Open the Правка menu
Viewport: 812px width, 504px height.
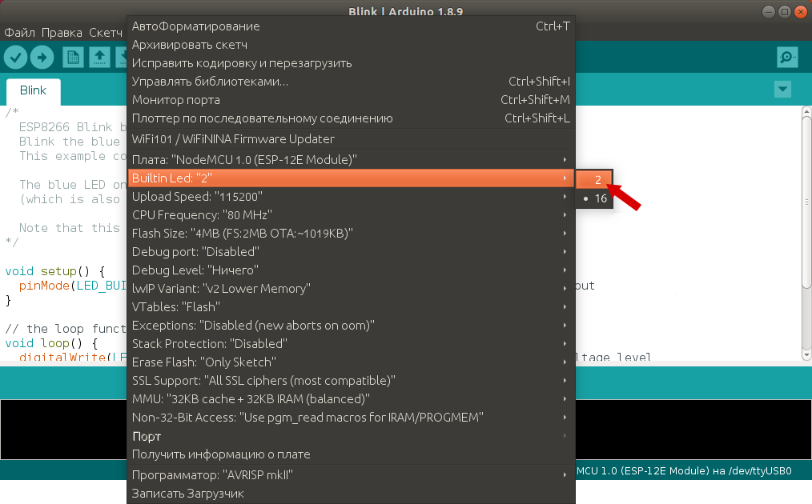[62, 33]
